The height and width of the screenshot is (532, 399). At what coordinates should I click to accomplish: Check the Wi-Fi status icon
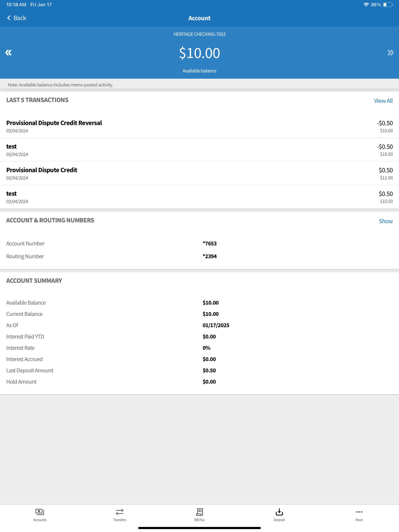pyautogui.click(x=366, y=4)
